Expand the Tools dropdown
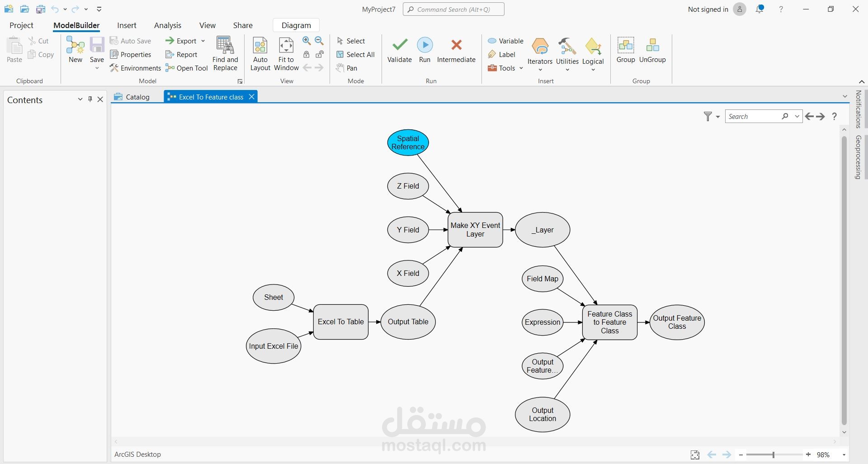Screen dimensions: 868x464 coord(521,68)
